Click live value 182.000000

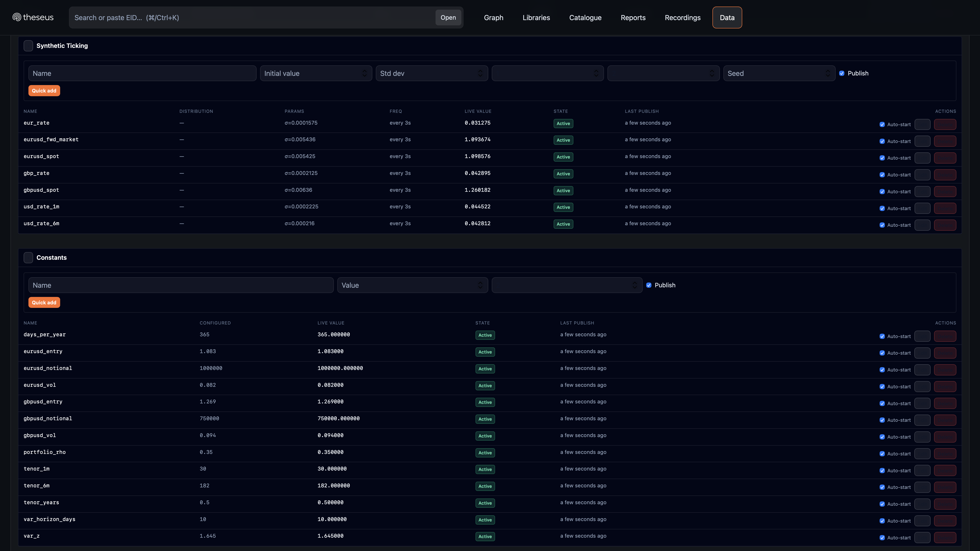pyautogui.click(x=334, y=486)
